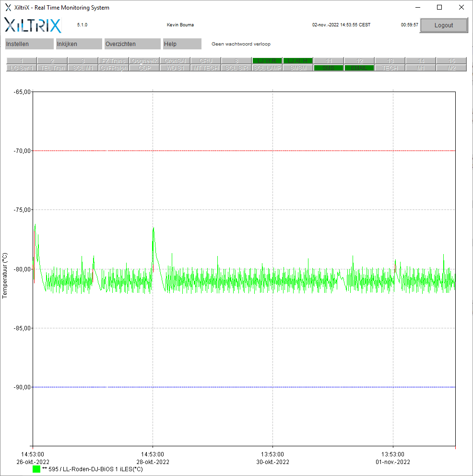Click the green LJ Vr.R indicator
The width and height of the screenshot is (473, 476).
267,61
